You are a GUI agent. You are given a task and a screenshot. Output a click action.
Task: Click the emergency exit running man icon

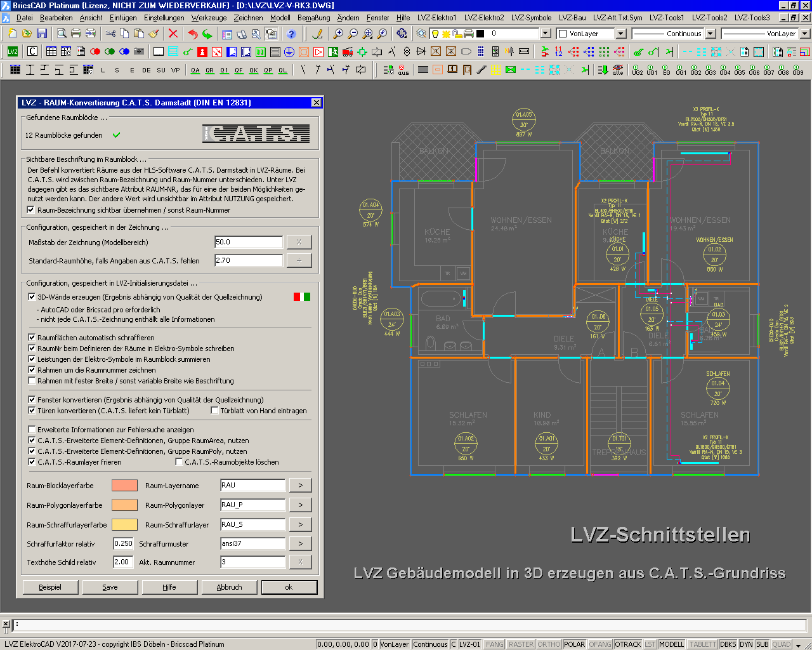pos(333,51)
